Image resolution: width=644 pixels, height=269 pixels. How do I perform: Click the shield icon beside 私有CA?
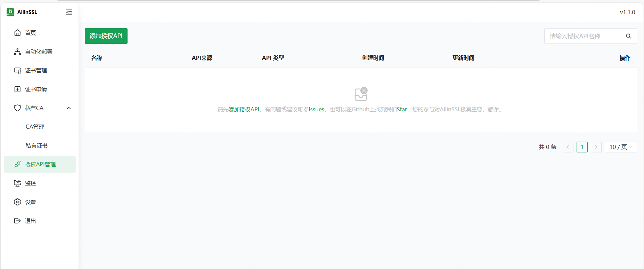[x=17, y=108]
